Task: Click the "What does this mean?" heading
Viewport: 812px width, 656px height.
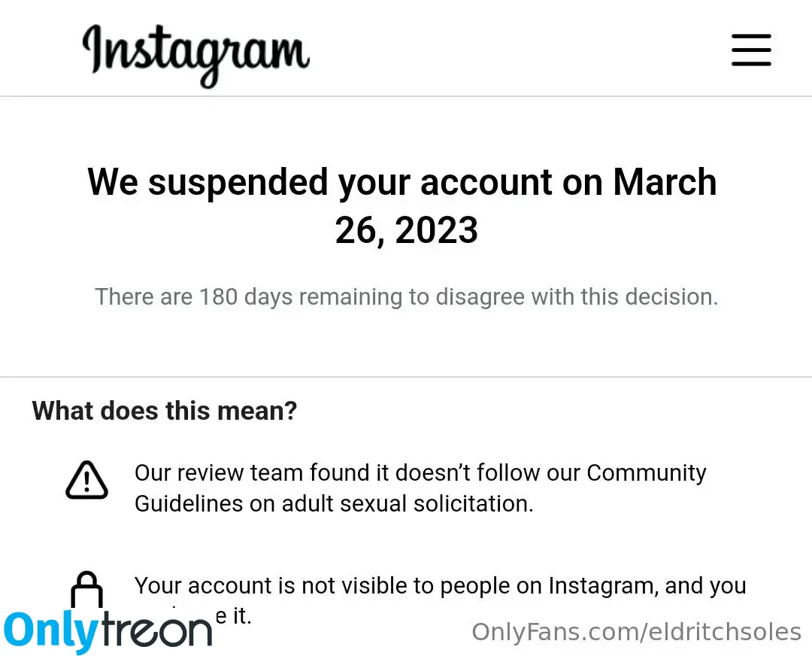Action: point(165,411)
